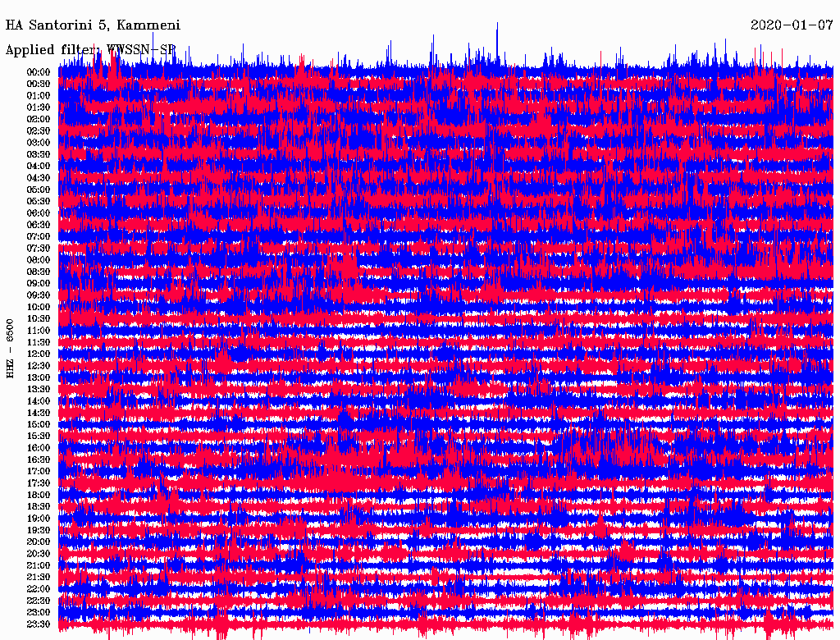840x640 pixels.
Task: Select the 02:00 time label
Action: pyautogui.click(x=39, y=120)
